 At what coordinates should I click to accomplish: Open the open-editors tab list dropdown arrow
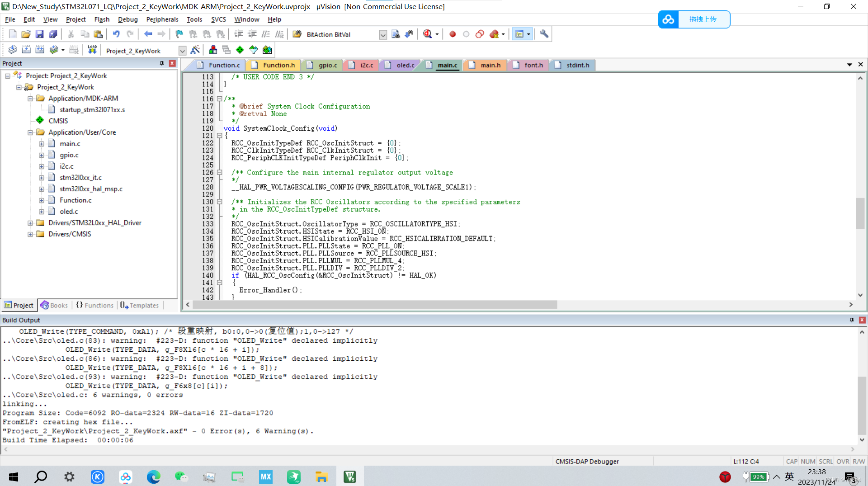pyautogui.click(x=849, y=65)
